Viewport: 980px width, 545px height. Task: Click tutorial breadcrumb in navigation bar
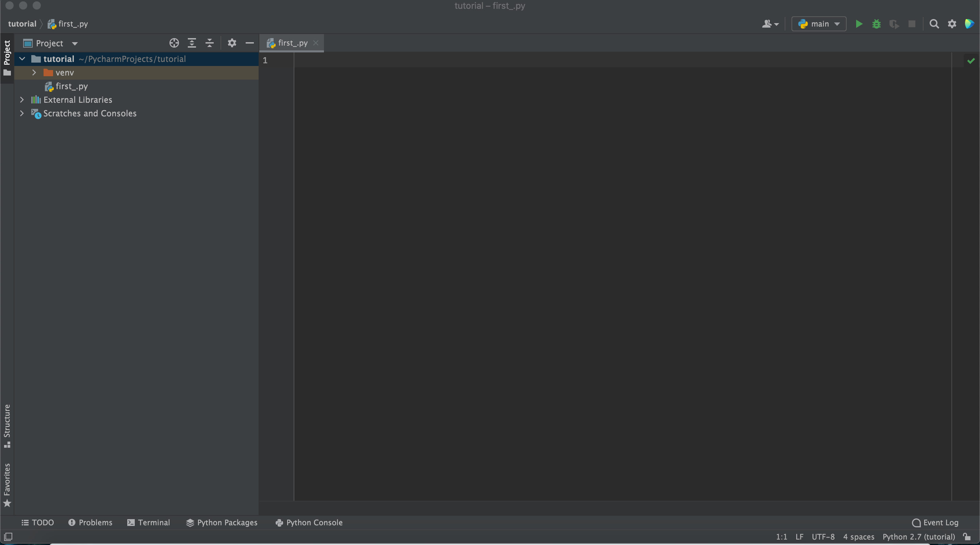coord(22,24)
